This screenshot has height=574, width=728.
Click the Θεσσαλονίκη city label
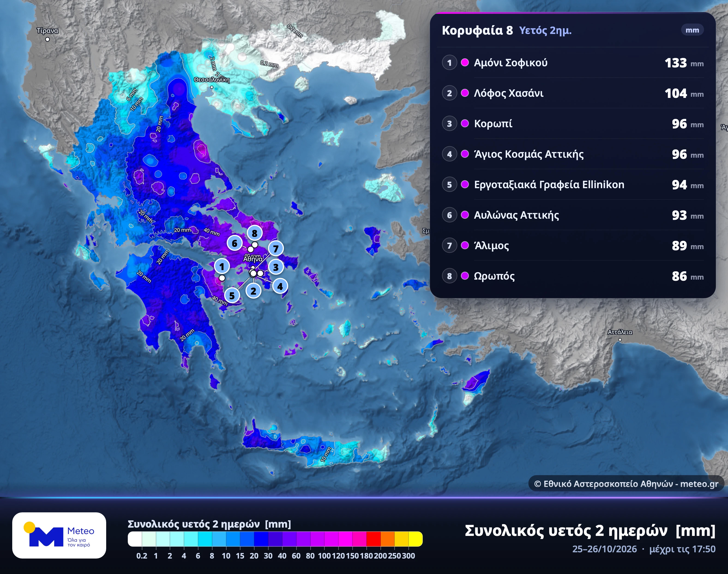pyautogui.click(x=212, y=80)
